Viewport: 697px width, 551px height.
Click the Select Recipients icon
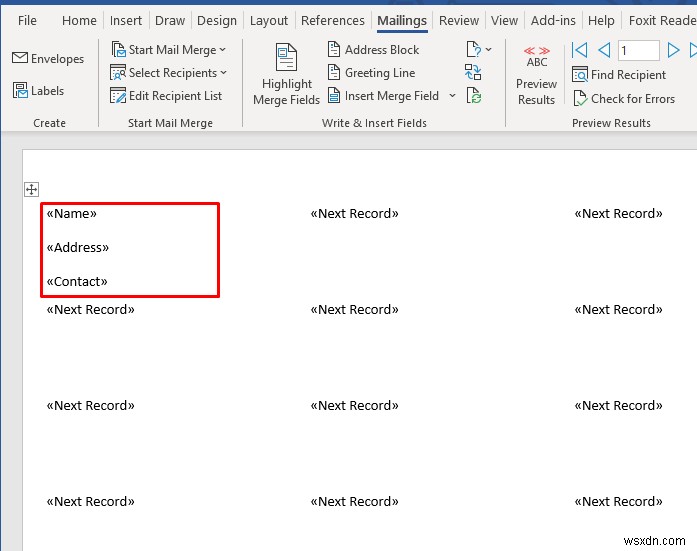[x=118, y=72]
